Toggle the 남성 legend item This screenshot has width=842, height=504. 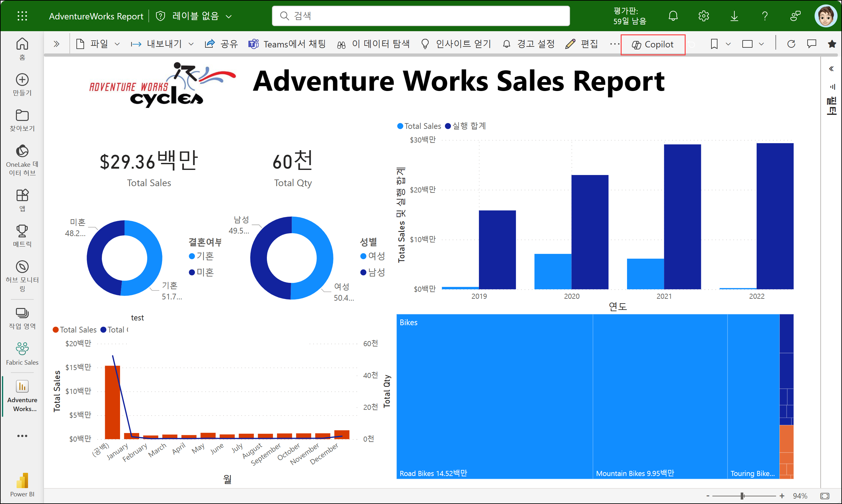(373, 272)
